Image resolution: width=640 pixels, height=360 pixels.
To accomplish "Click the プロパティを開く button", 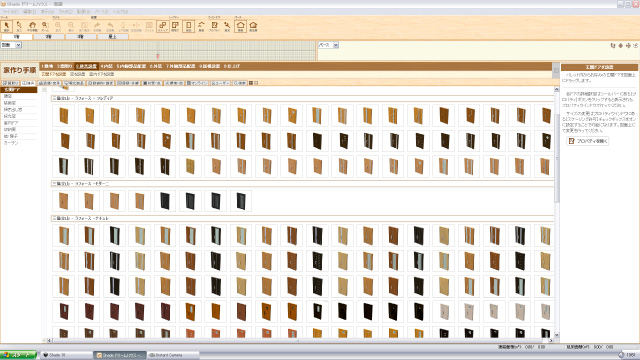I will [588, 141].
